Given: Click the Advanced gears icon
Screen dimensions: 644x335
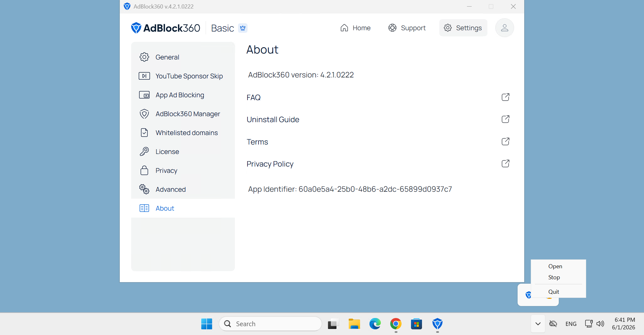Looking at the screenshot, I should 144,189.
